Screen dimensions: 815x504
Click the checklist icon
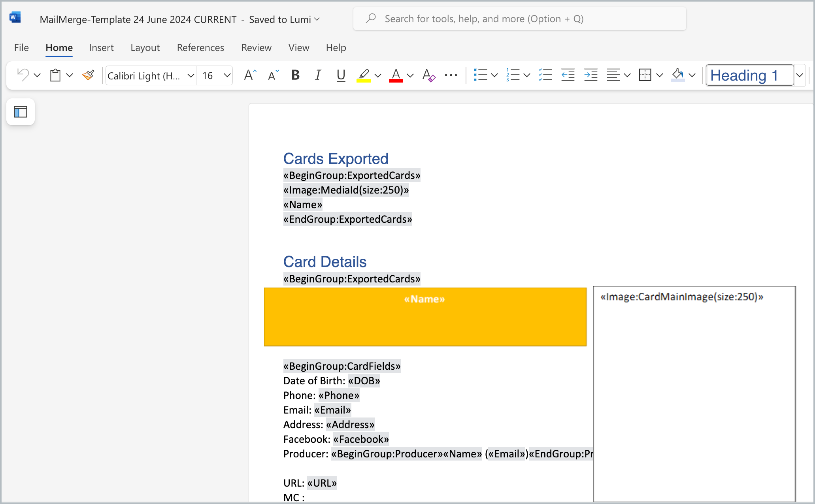tap(545, 75)
